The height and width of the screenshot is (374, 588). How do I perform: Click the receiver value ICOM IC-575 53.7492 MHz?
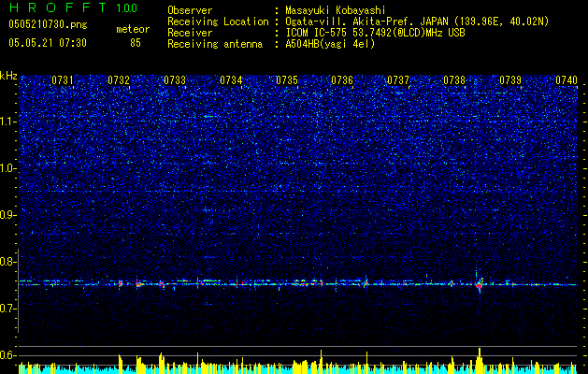click(x=375, y=33)
